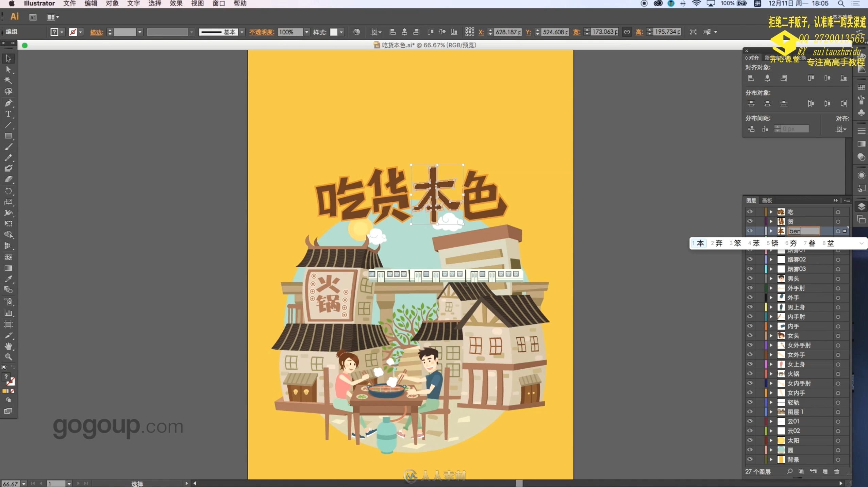Open the 对象 menu
The width and height of the screenshot is (868, 487).
112,3
